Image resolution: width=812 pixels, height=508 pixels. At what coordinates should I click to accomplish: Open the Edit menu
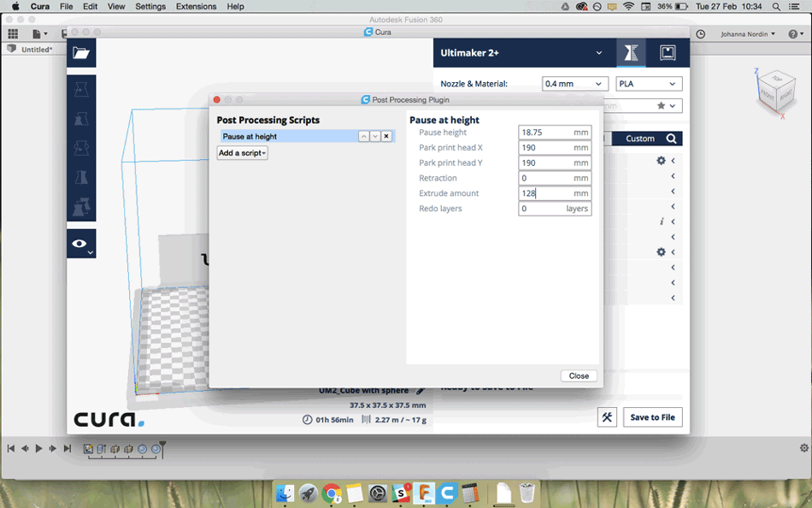point(90,6)
